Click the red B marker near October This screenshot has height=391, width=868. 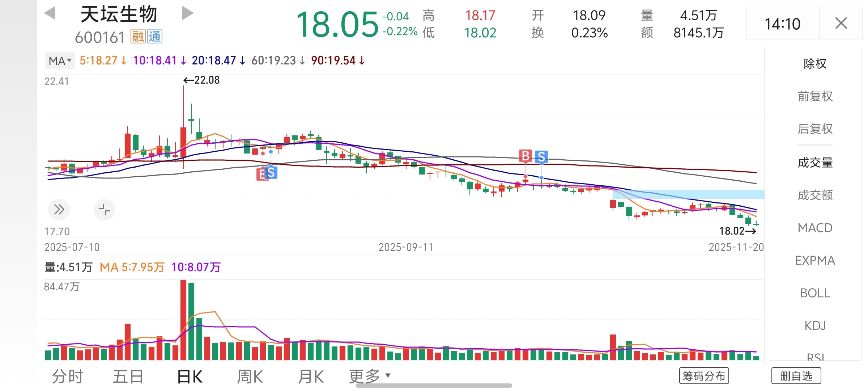[525, 156]
